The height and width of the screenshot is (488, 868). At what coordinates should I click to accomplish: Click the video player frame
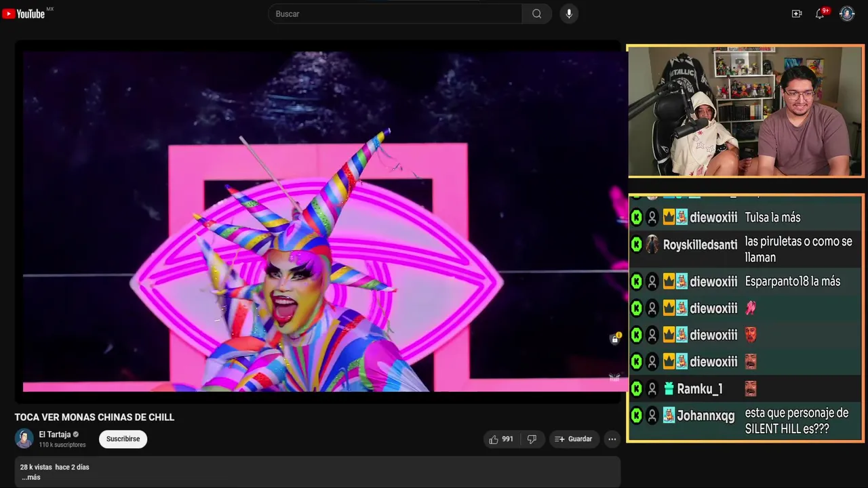coord(317,222)
